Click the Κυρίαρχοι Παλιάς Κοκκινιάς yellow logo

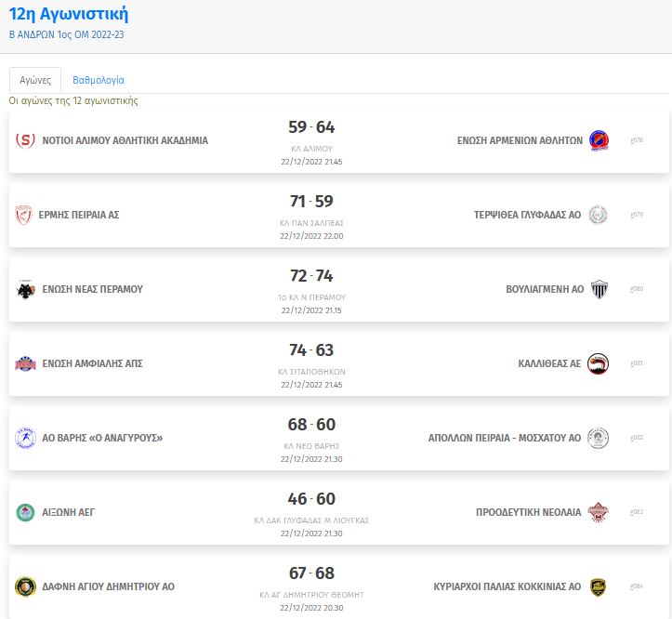coord(598,586)
